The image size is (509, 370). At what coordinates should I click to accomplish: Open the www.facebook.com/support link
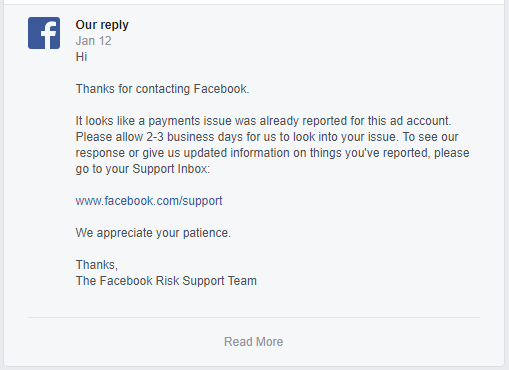click(149, 201)
